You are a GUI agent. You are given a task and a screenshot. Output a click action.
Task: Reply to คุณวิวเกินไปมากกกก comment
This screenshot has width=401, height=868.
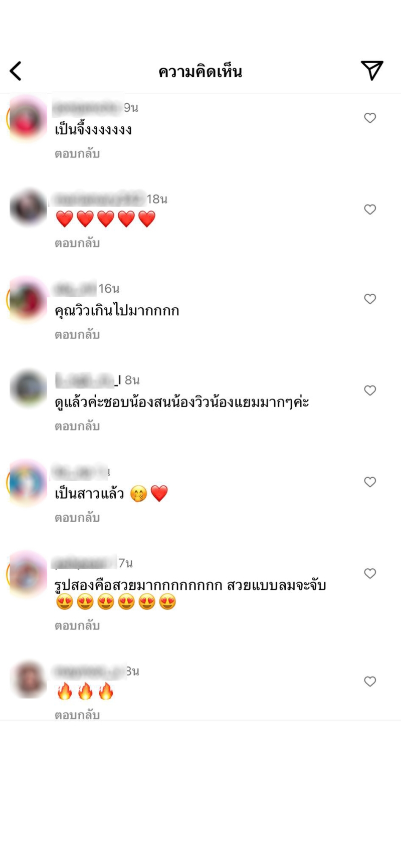(x=77, y=335)
